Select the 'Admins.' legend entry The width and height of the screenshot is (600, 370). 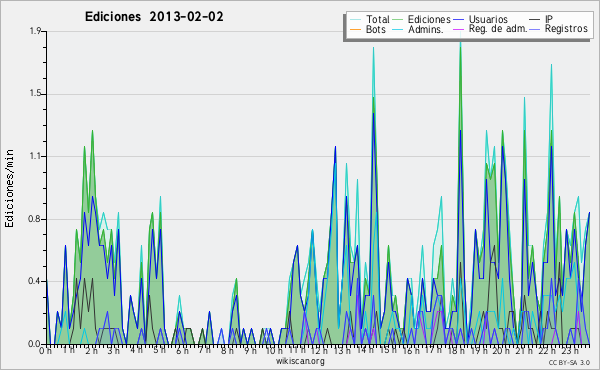pos(426,29)
